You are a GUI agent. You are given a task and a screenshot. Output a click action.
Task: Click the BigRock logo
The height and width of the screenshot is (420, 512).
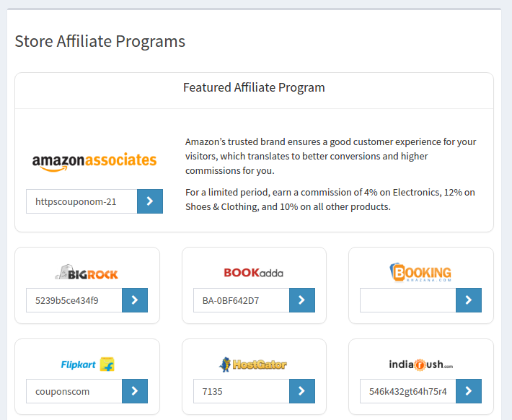[x=87, y=272]
